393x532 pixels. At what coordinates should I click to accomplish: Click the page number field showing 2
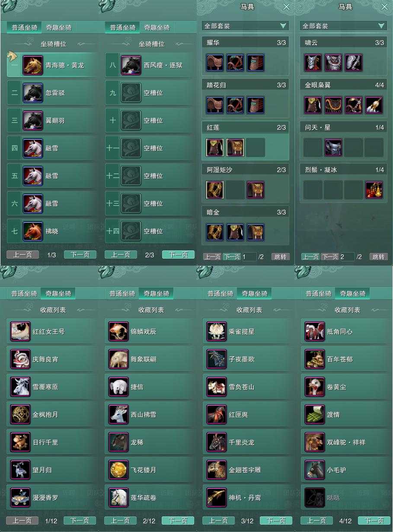348,257
